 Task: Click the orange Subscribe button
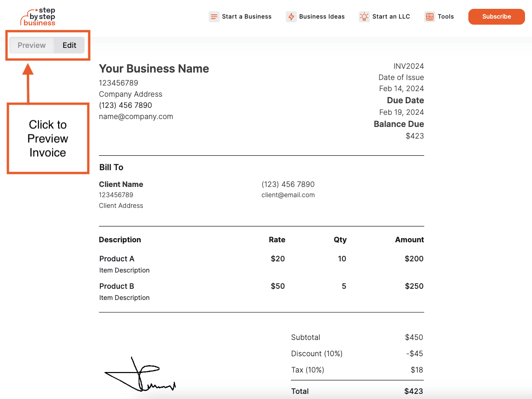496,17
